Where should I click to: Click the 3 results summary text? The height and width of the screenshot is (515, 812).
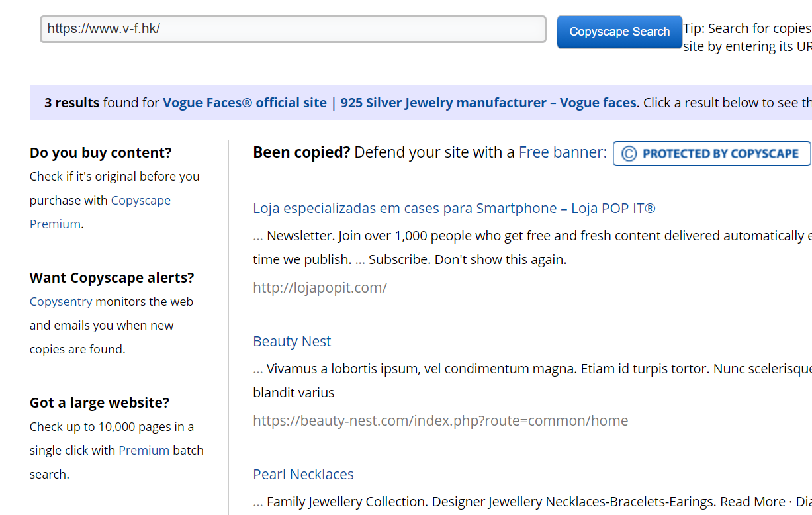(71, 103)
